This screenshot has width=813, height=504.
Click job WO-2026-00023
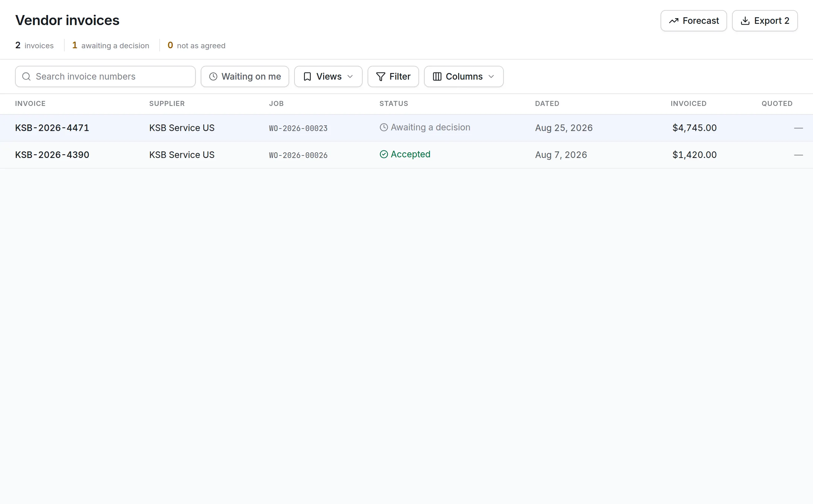point(298,128)
